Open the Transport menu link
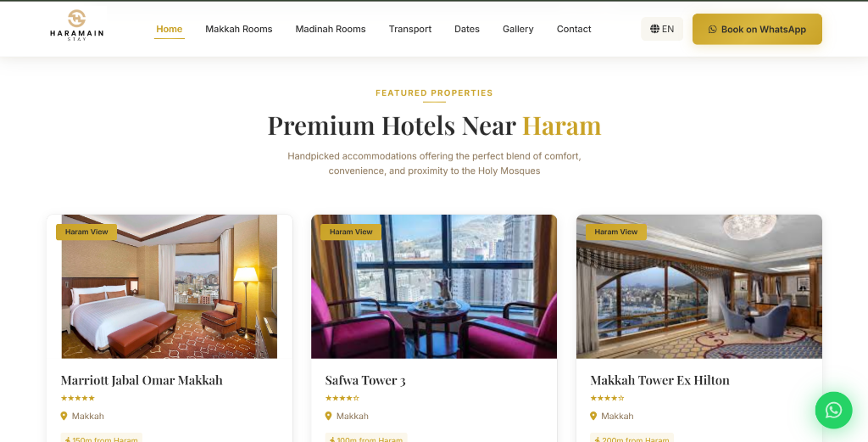868x442 pixels. [410, 29]
